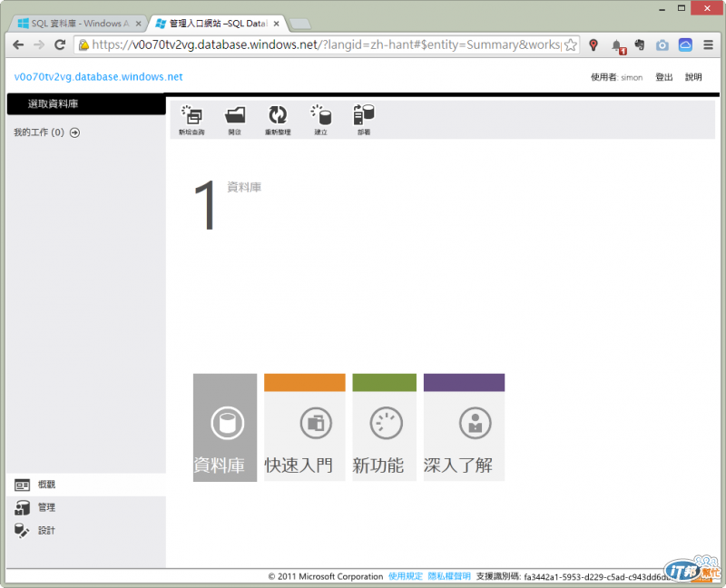
Task: Open the 使用規定 terms of use link
Action: [405, 576]
